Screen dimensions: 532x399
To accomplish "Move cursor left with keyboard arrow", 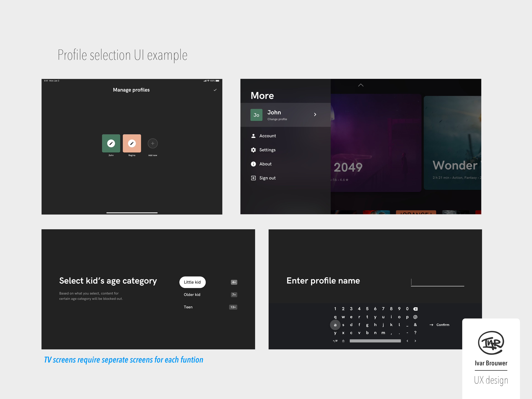I will [407, 341].
